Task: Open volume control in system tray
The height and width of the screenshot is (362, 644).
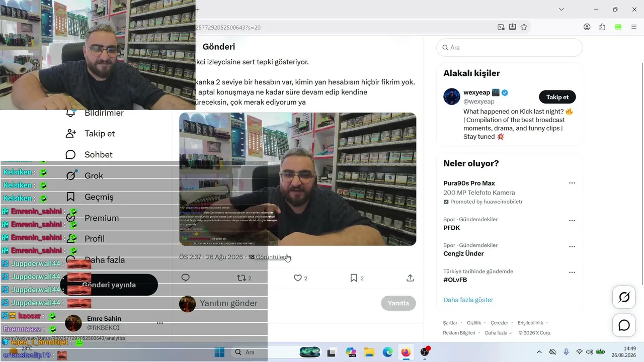Action: point(589,352)
